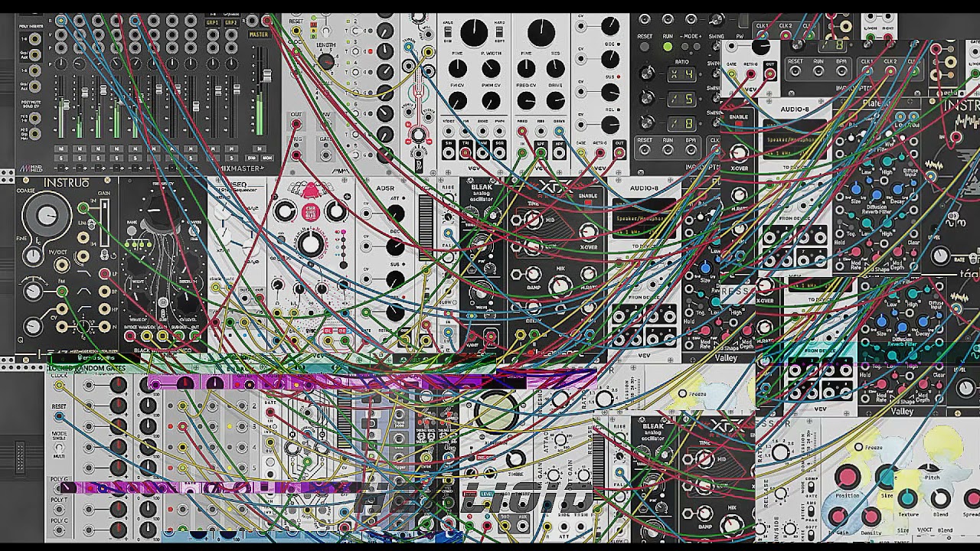This screenshot has height=551, width=980.
Task: Click the RES knob on VCF
Action: pyautogui.click(x=556, y=68)
